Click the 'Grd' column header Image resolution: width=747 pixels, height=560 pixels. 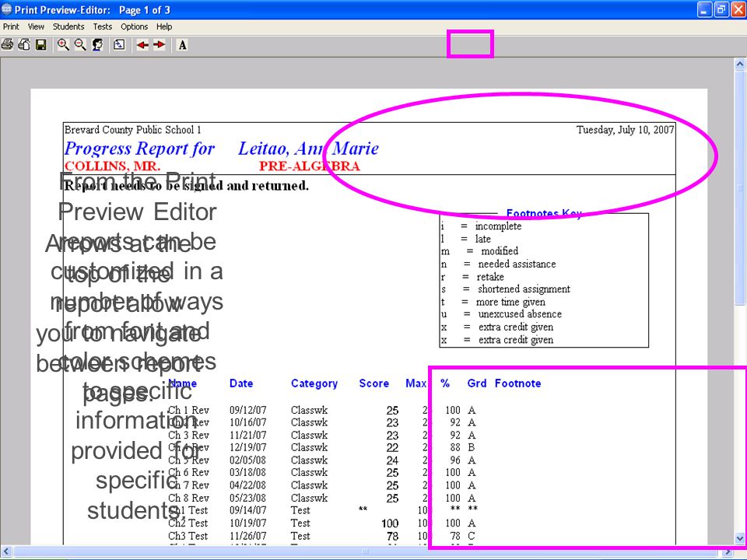[x=477, y=383]
